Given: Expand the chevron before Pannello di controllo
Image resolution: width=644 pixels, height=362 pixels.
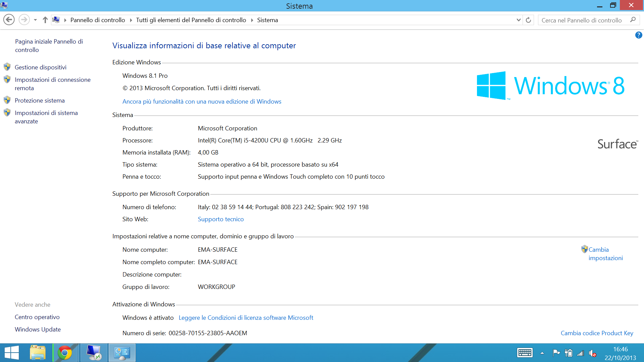Looking at the screenshot, I should click(x=65, y=20).
